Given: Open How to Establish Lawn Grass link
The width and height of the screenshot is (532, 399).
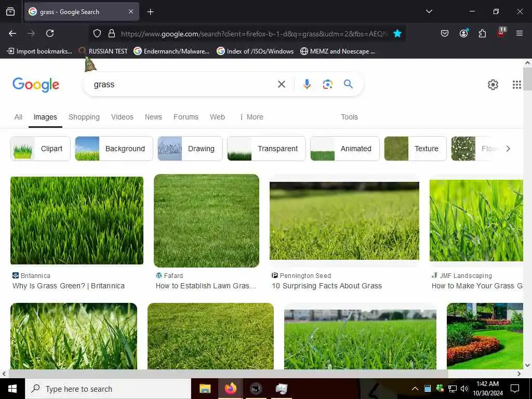Looking at the screenshot, I should pyautogui.click(x=206, y=286).
